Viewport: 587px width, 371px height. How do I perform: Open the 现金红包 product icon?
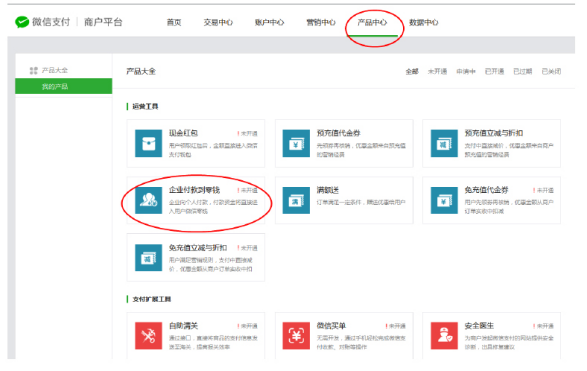click(149, 143)
